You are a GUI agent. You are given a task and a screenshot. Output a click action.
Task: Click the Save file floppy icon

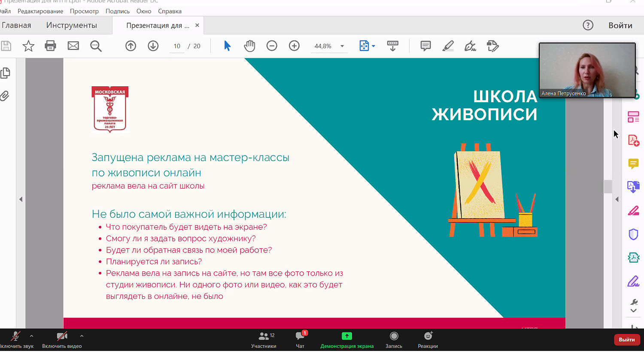tap(6, 46)
